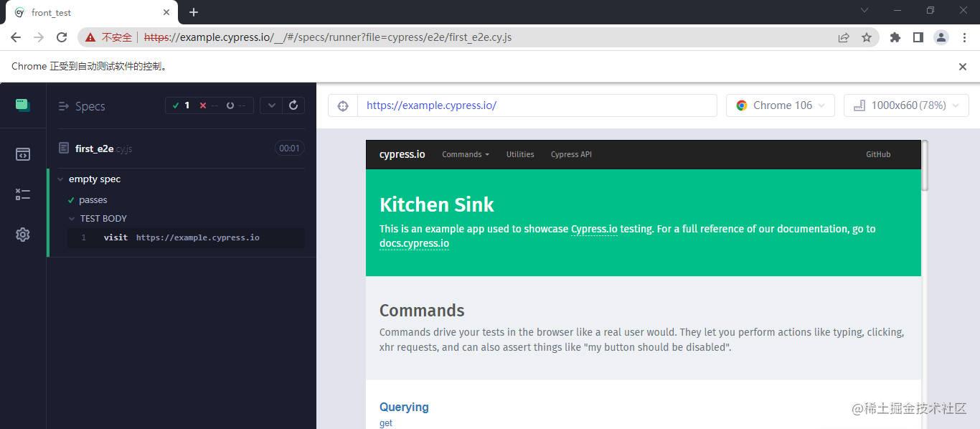Open Chrome three-dot menu

964,37
